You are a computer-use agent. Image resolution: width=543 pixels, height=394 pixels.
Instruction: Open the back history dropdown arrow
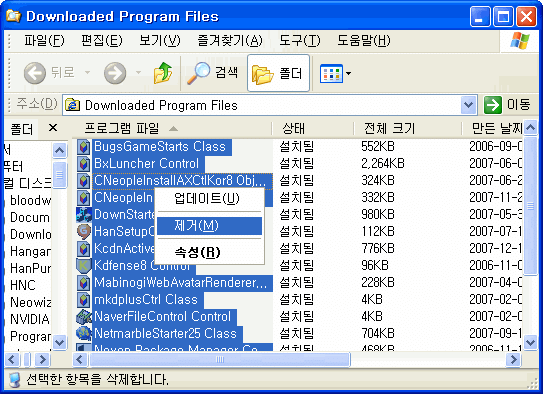click(88, 73)
